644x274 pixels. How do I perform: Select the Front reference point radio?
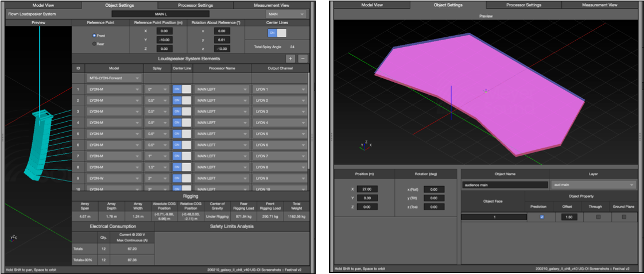click(95, 36)
